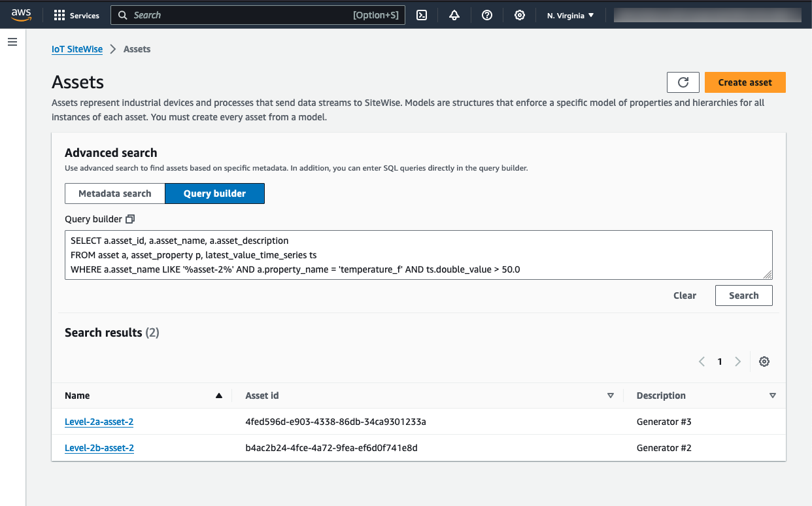Select the Query builder tab

pos(214,194)
